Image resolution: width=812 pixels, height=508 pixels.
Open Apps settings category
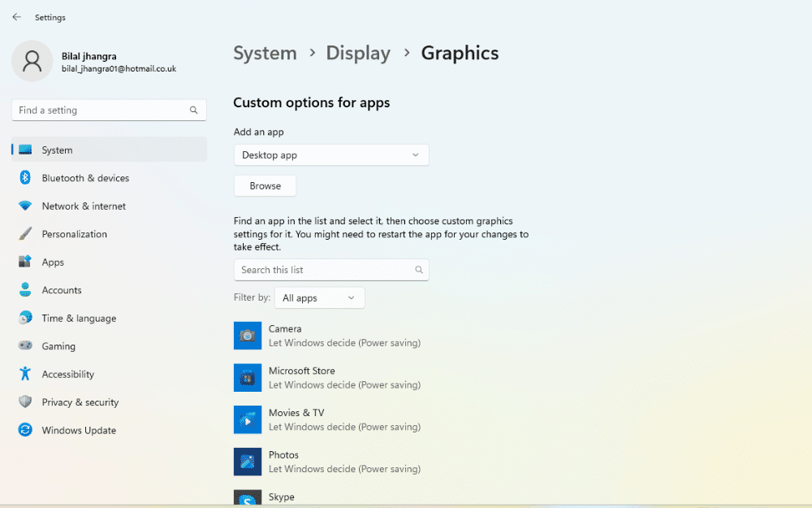(110, 262)
